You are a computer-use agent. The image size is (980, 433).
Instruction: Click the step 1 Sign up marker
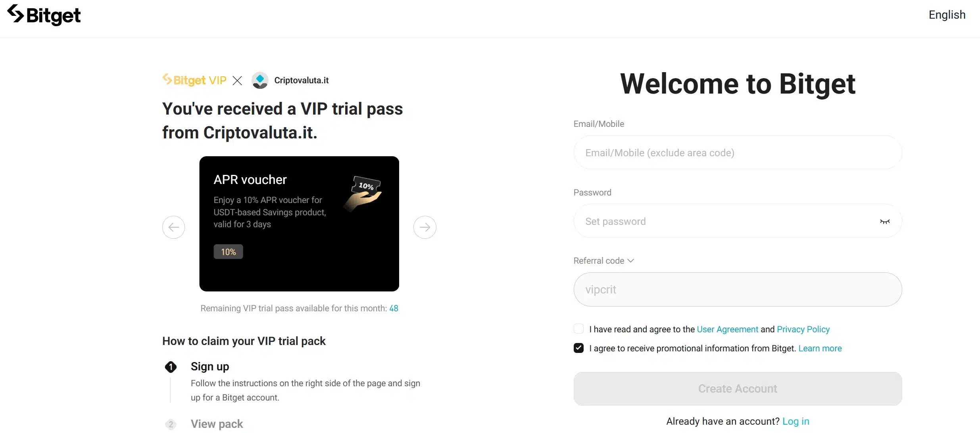coord(171,367)
